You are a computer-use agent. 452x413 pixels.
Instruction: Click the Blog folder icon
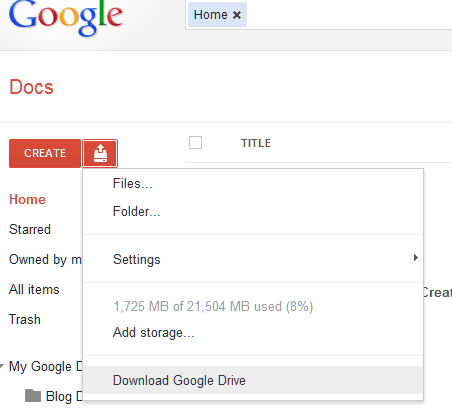(33, 396)
